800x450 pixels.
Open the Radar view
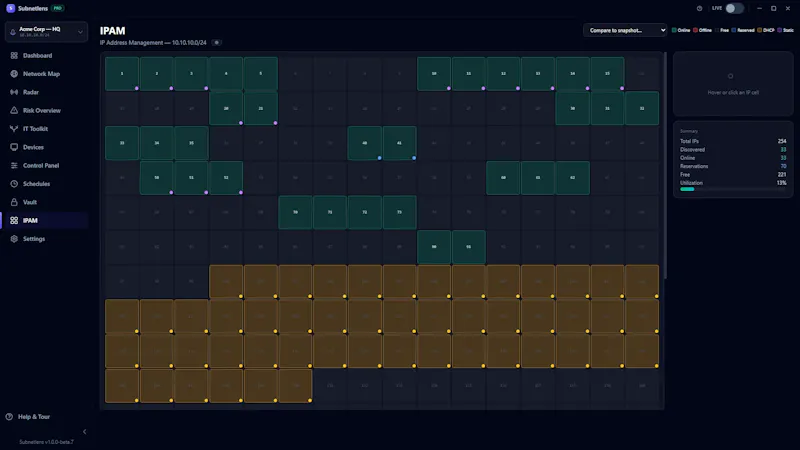tap(46, 92)
